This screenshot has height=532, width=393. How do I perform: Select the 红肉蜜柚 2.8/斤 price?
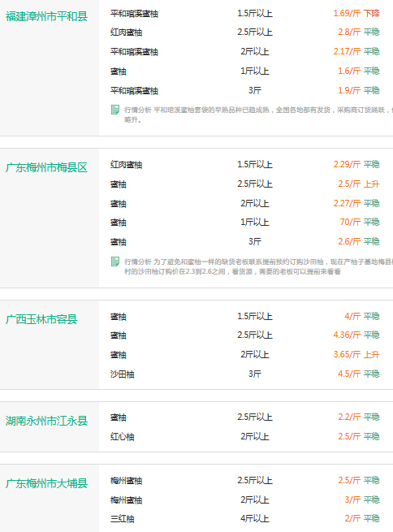[359, 32]
